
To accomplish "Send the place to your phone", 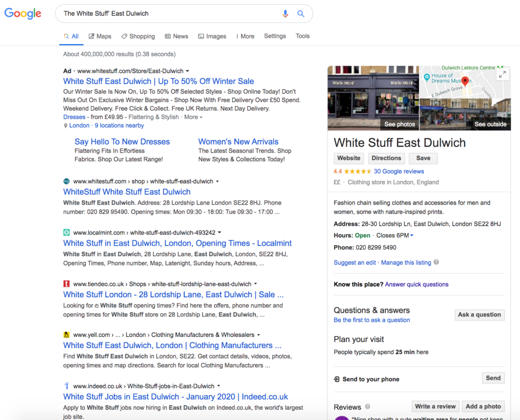I will 493,378.
